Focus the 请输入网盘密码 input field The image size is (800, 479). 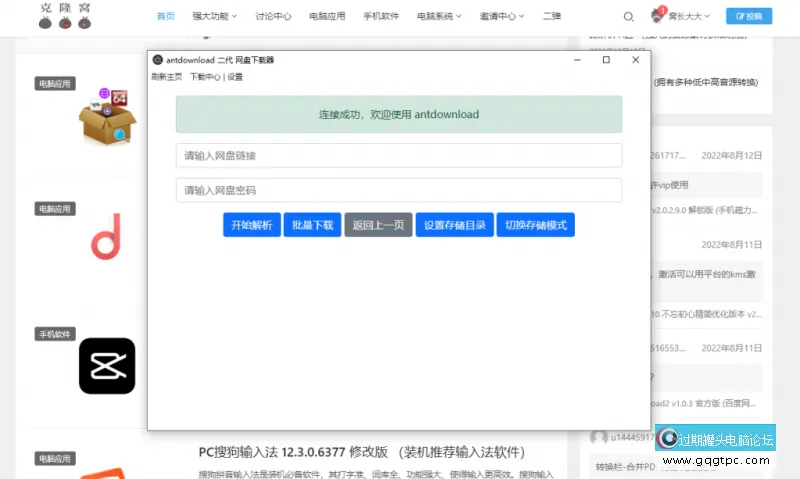(x=399, y=190)
